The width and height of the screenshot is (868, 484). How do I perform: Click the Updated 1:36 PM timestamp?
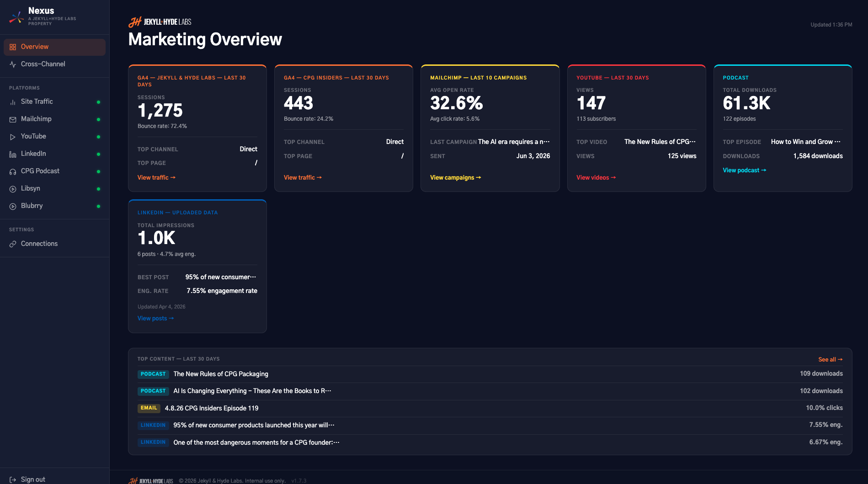[x=831, y=25]
